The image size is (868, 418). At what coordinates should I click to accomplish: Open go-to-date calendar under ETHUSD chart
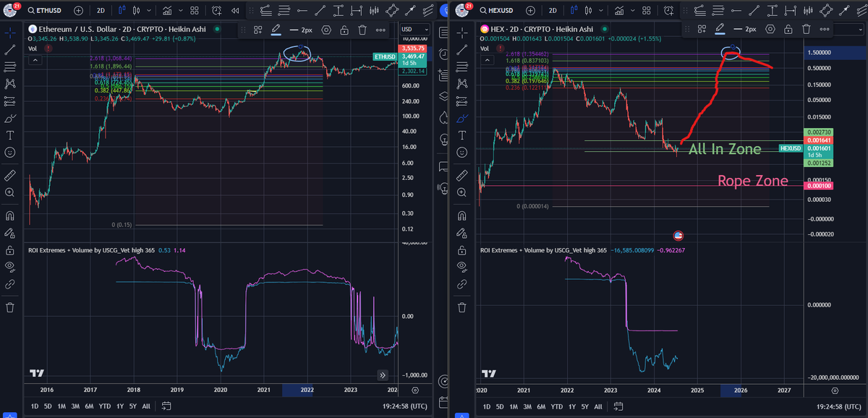click(x=167, y=406)
